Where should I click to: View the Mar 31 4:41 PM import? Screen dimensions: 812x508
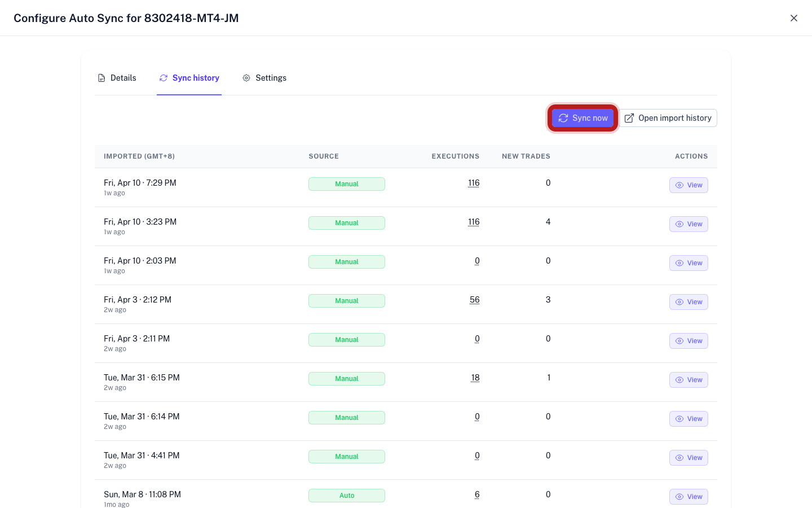click(x=689, y=458)
